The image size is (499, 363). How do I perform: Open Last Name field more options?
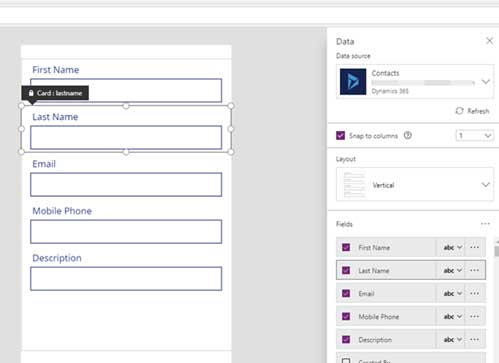coord(474,270)
